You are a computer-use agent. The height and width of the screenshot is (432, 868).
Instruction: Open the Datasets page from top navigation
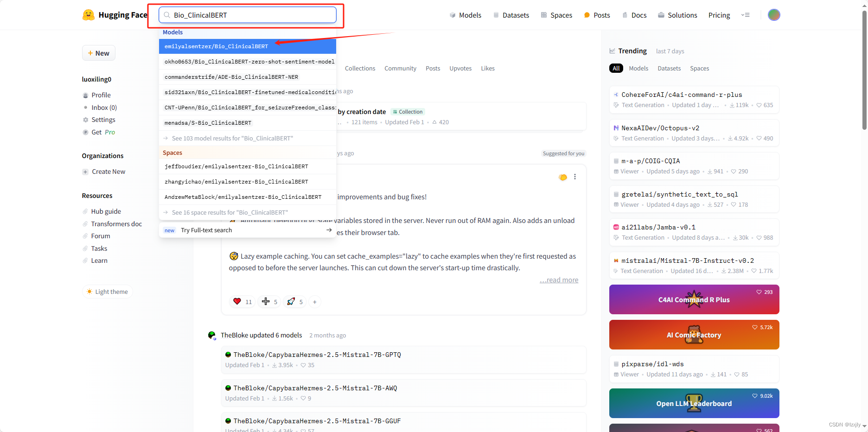pyautogui.click(x=511, y=15)
